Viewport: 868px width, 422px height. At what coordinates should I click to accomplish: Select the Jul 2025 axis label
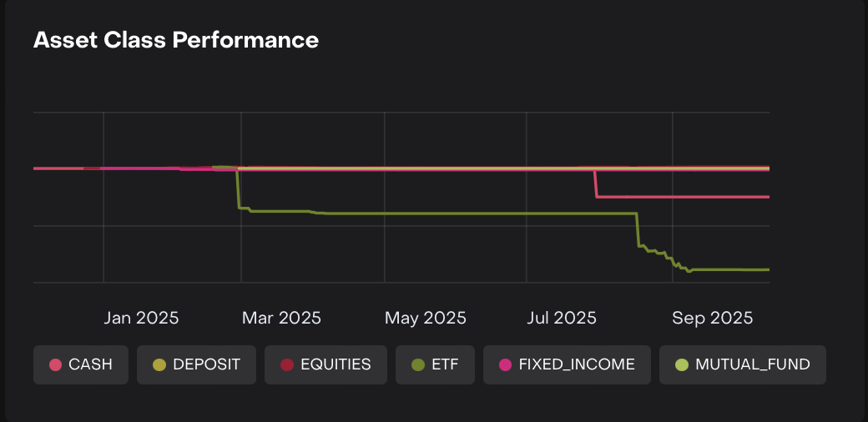[563, 318]
